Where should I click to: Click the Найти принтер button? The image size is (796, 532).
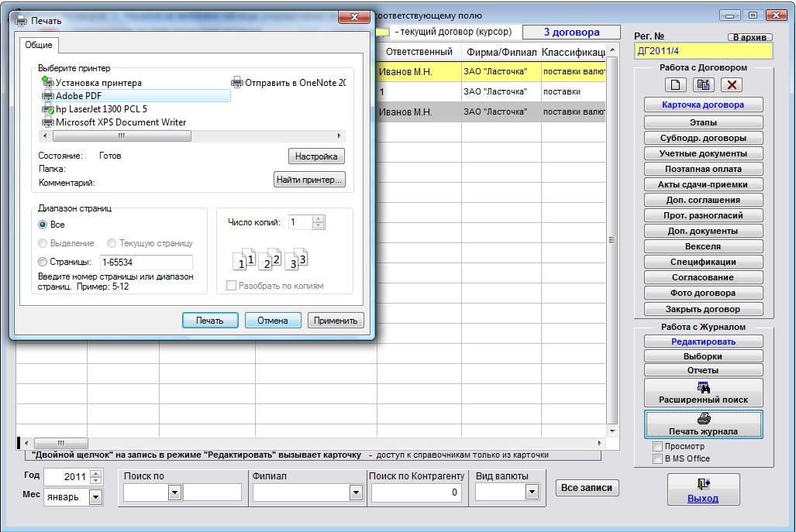(309, 180)
